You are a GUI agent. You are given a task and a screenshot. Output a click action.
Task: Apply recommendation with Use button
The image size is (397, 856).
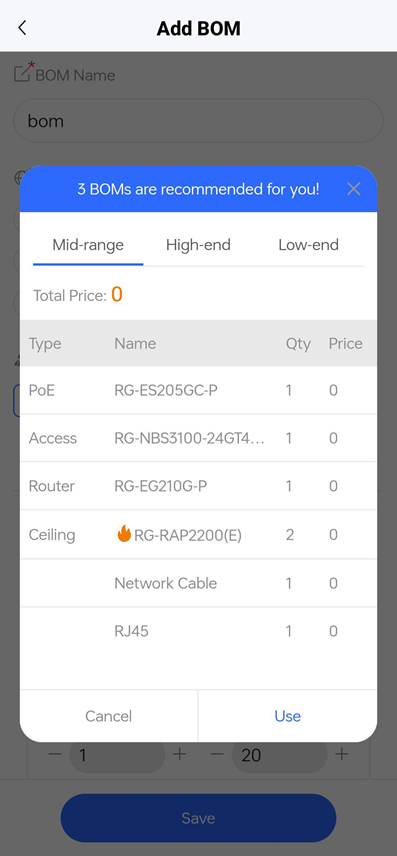pyautogui.click(x=287, y=716)
